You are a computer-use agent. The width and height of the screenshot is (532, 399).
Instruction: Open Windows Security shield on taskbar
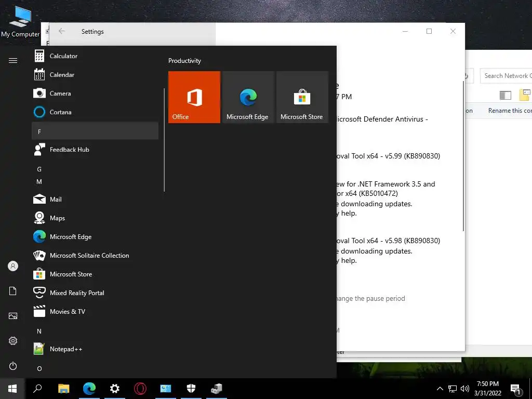[191, 389]
